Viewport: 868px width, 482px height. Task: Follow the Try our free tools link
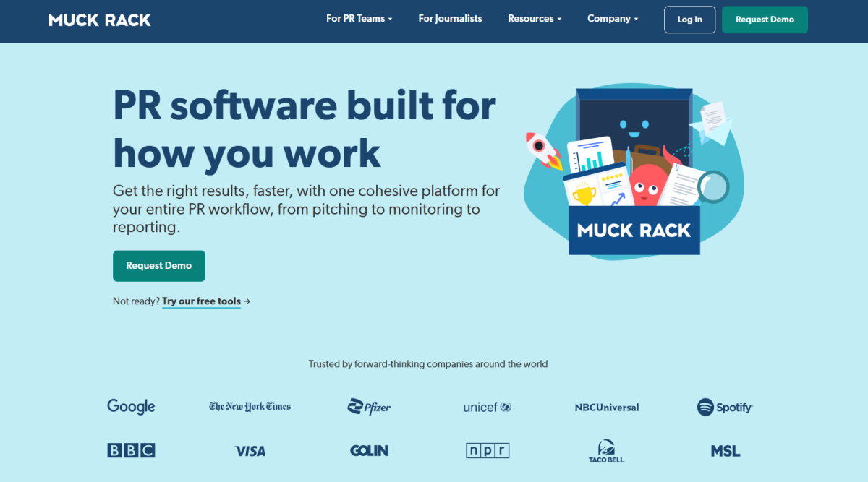click(201, 301)
